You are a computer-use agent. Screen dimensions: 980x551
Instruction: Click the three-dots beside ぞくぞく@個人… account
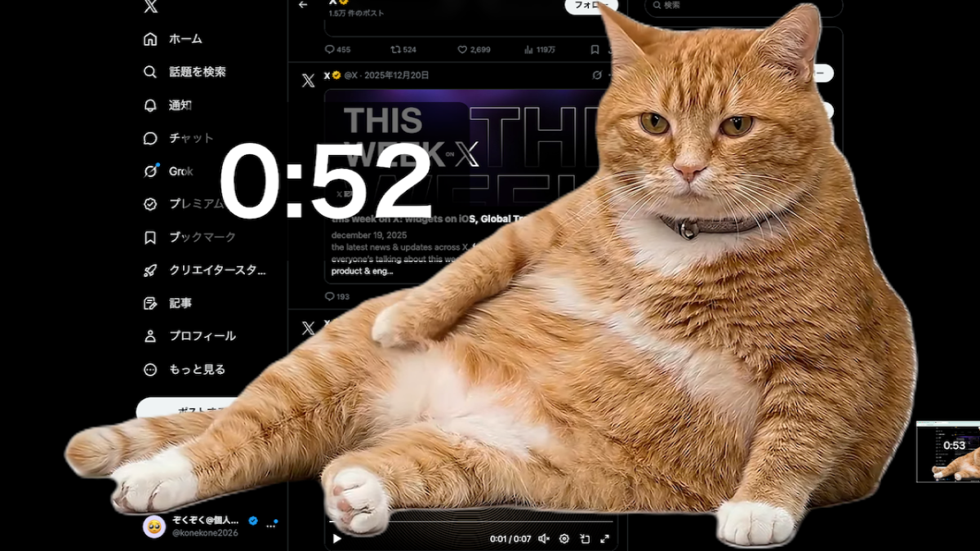271,527
